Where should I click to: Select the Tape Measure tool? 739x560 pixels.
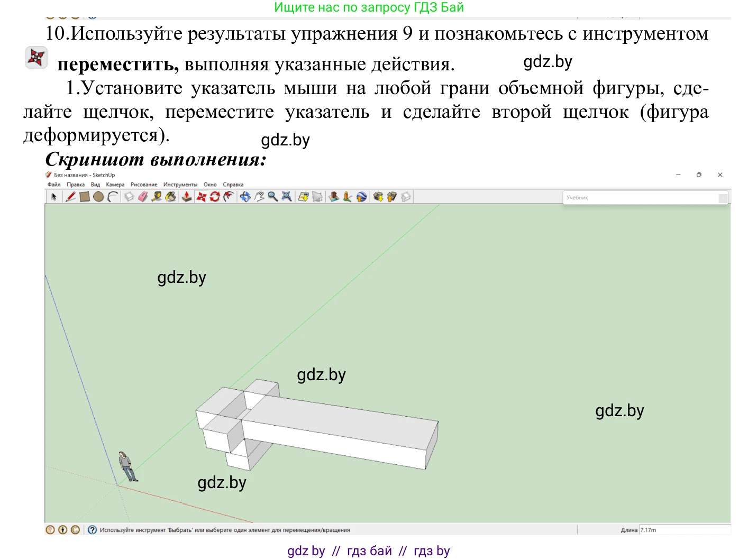pos(157,196)
